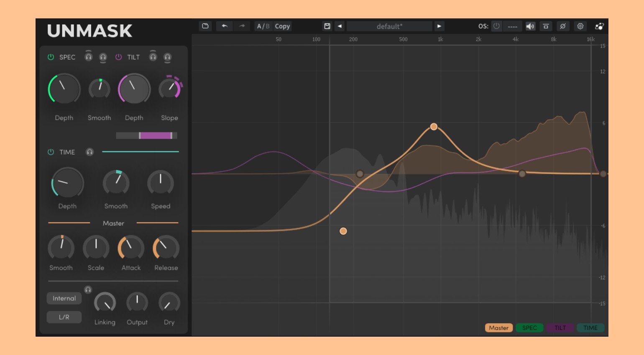This screenshot has width=644, height=355.
Task: Click the TILT Slope knob
Action: 169,89
